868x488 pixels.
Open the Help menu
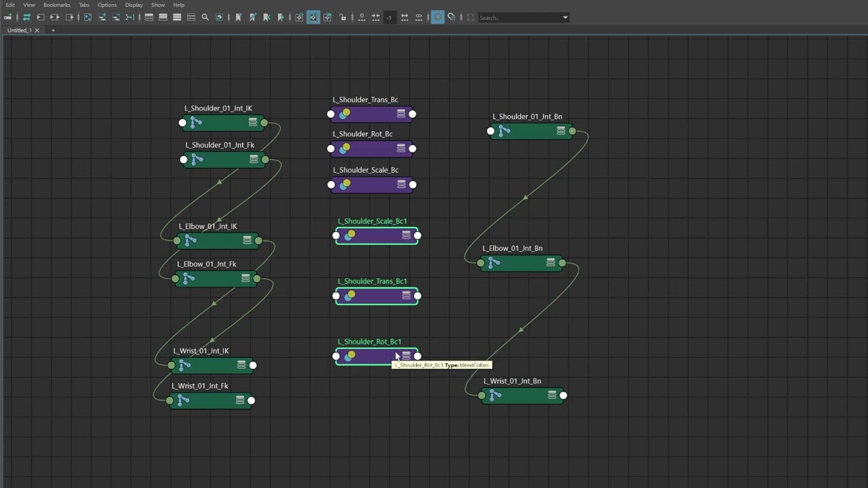pyautogui.click(x=179, y=5)
